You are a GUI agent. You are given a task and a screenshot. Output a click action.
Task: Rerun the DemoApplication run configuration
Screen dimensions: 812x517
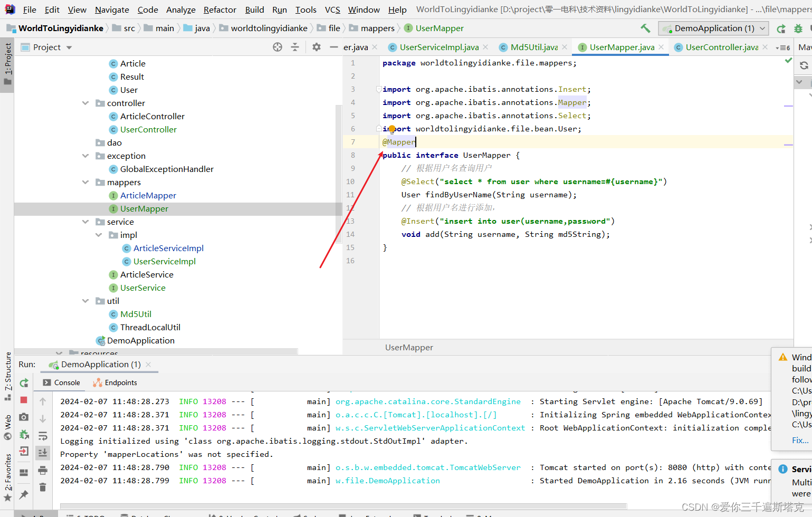(x=23, y=383)
